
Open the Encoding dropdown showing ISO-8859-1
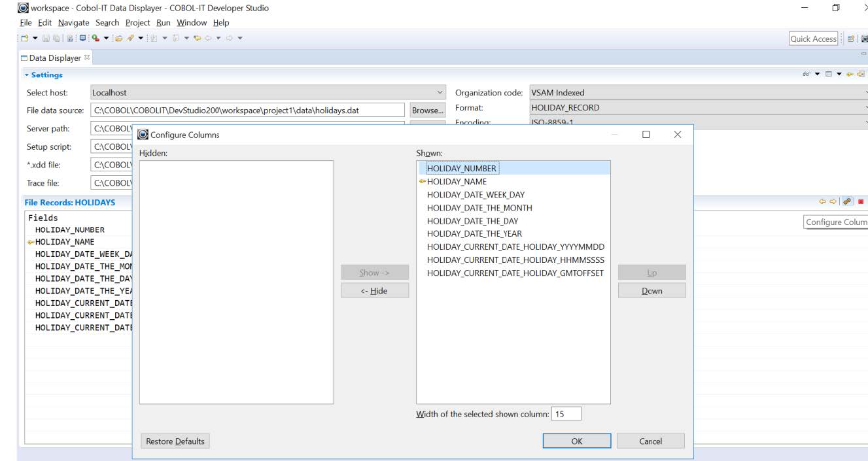coord(863,124)
